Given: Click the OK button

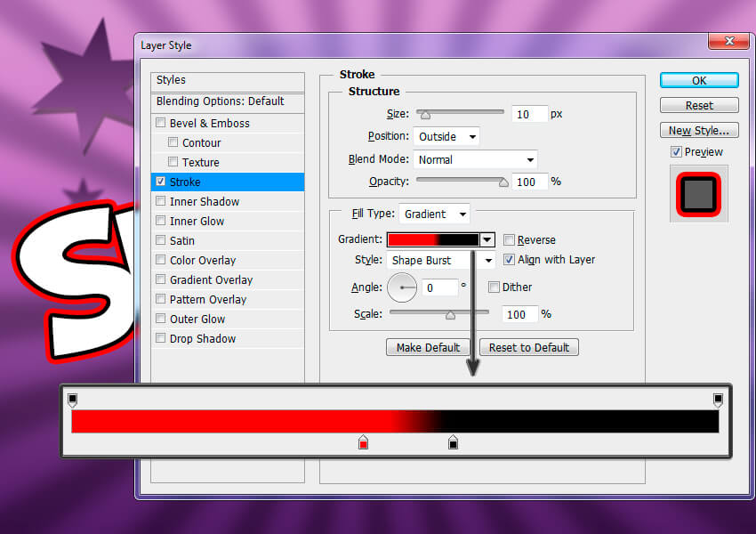Looking at the screenshot, I should coord(699,80).
